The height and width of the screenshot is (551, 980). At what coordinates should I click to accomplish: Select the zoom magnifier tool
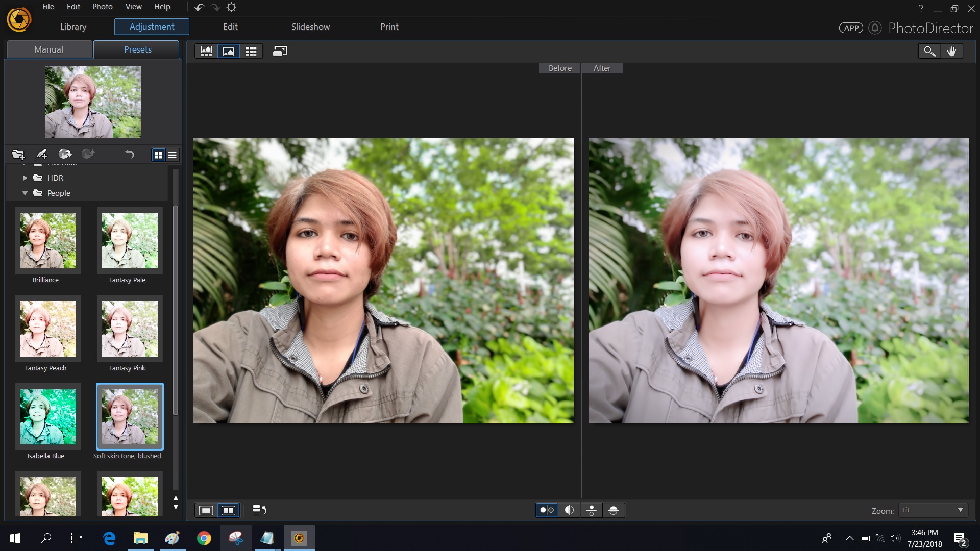[929, 51]
